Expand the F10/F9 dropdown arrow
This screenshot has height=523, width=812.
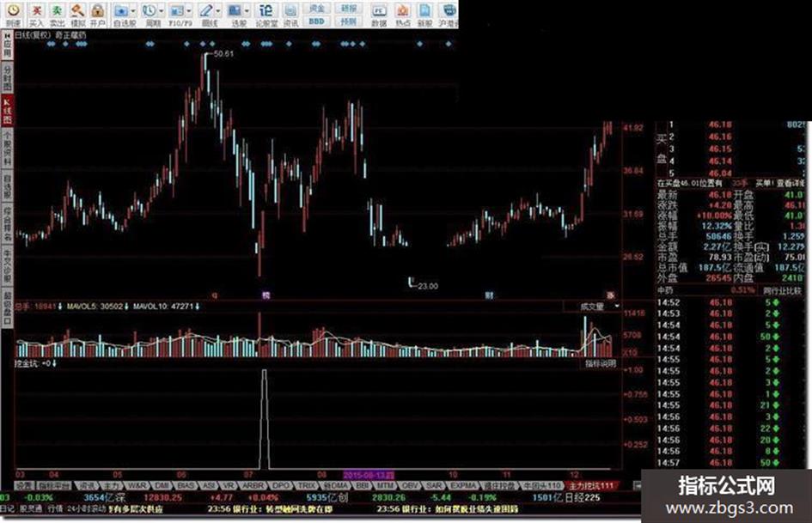tap(188, 10)
